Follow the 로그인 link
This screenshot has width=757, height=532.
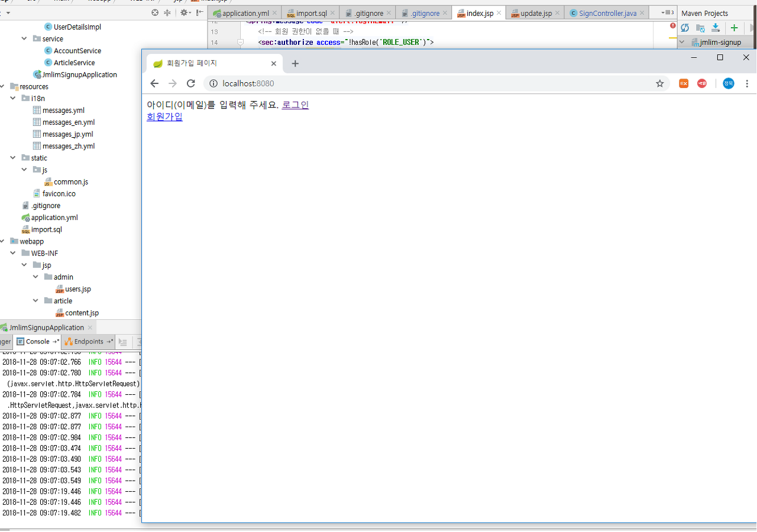(x=295, y=105)
